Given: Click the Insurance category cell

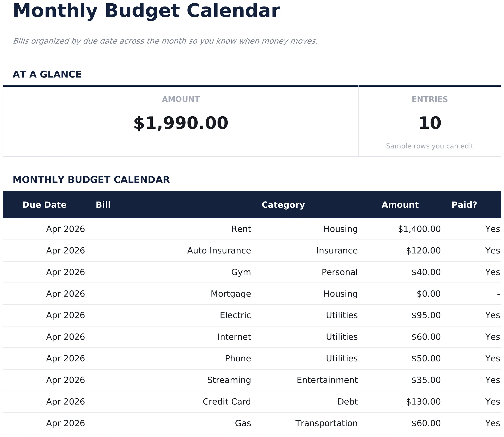Looking at the screenshot, I should pyautogui.click(x=337, y=251).
